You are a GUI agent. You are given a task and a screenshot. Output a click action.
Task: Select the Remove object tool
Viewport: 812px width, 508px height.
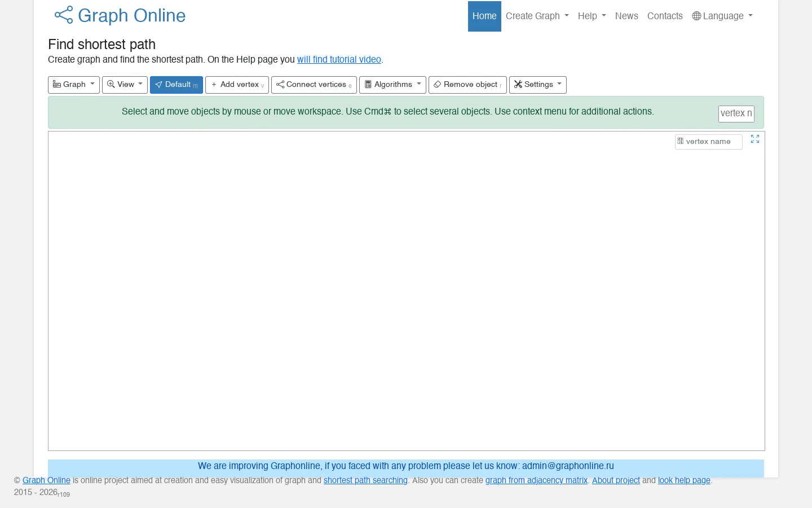click(467, 85)
